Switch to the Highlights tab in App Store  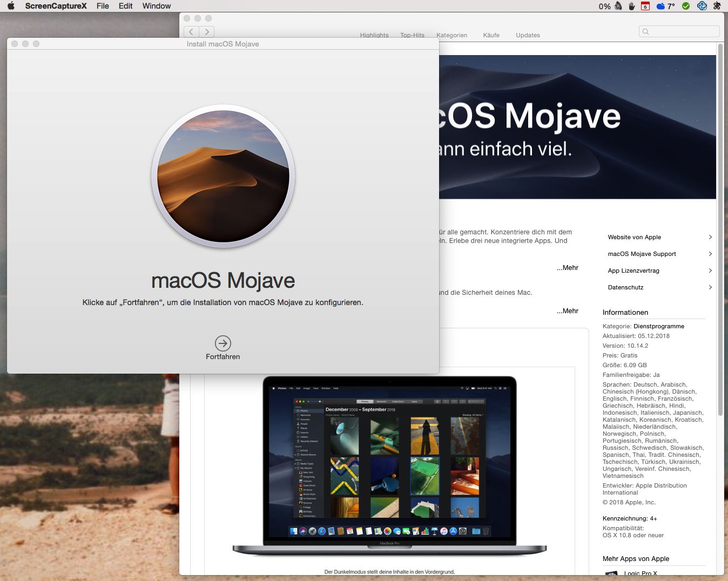[374, 35]
